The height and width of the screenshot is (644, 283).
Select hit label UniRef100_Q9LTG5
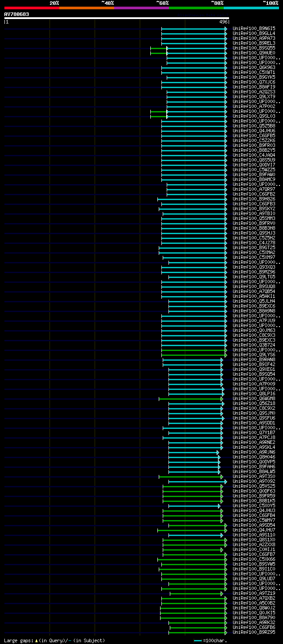pyautogui.click(x=254, y=277)
